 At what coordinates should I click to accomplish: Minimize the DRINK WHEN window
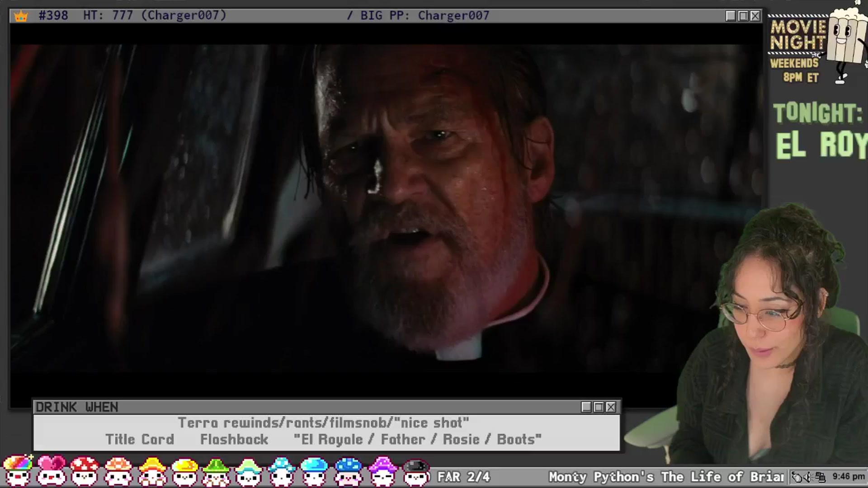coord(586,407)
